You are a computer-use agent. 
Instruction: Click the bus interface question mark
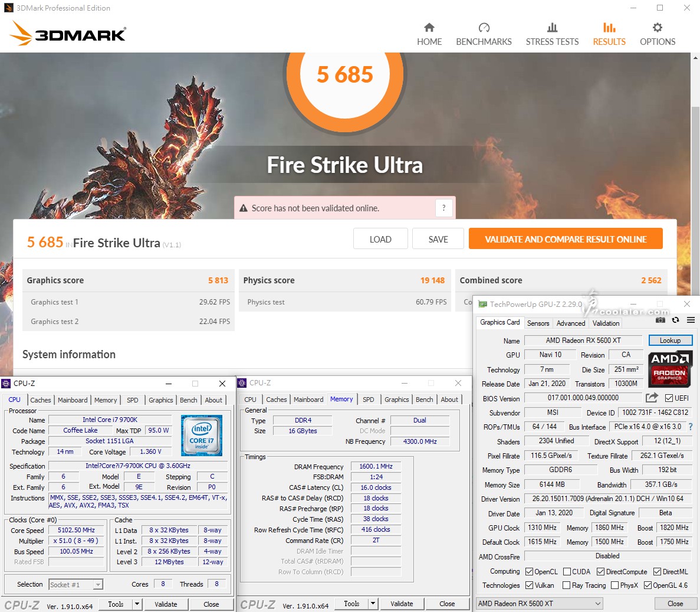pyautogui.click(x=691, y=427)
